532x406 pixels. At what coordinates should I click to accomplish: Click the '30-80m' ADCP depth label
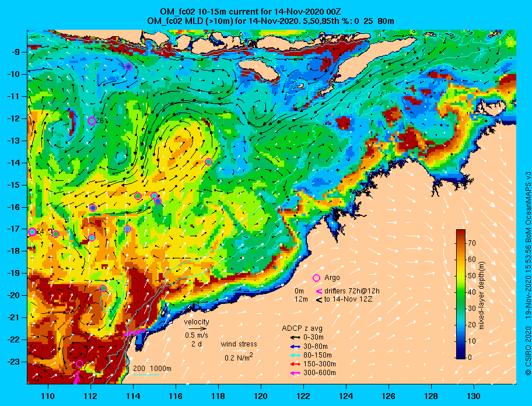pyautogui.click(x=315, y=346)
